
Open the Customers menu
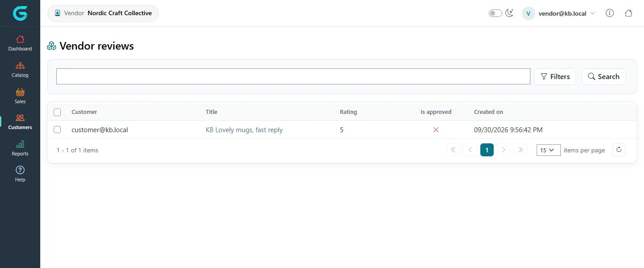click(20, 122)
